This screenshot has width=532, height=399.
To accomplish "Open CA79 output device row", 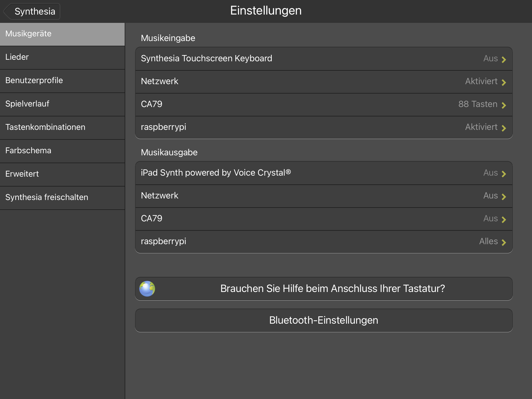I will point(324,219).
